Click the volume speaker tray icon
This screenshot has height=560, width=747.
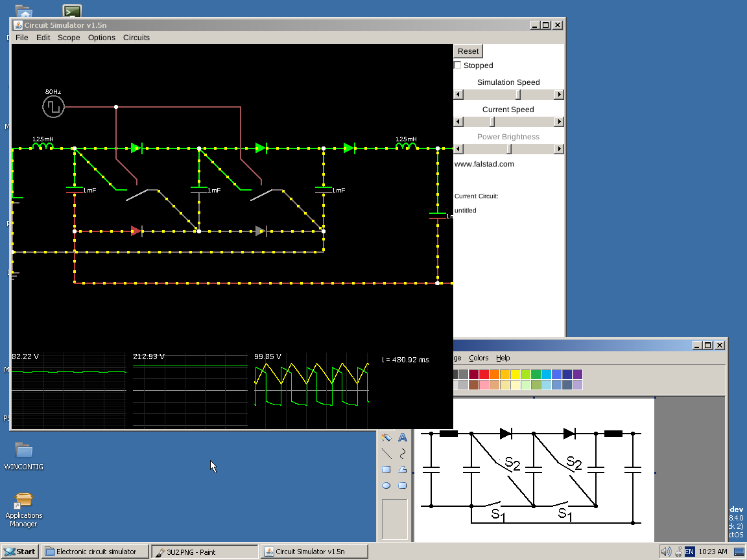[665, 552]
